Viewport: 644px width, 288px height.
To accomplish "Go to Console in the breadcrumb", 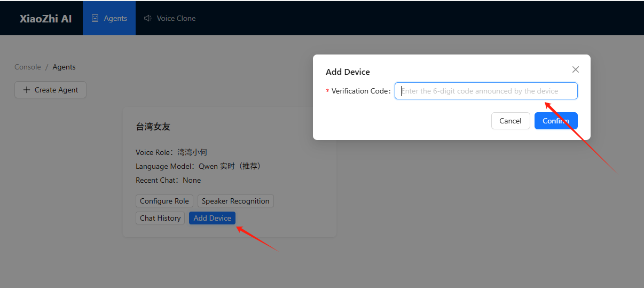I will (x=28, y=67).
